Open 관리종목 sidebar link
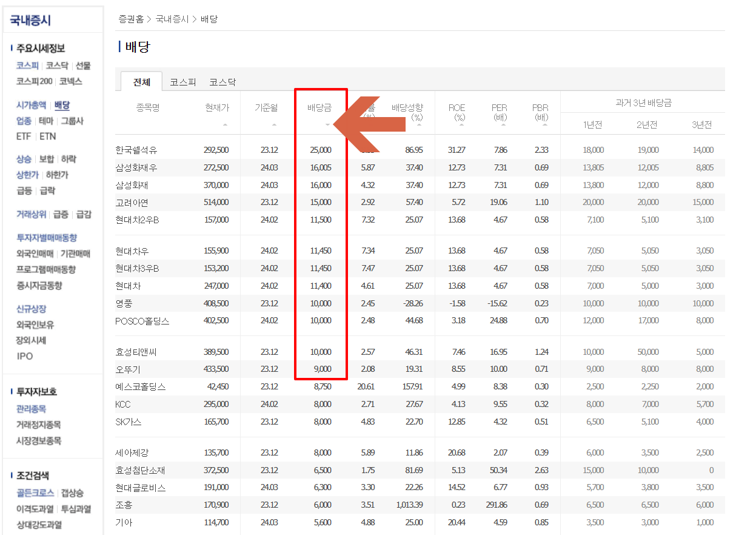The image size is (756, 535). pos(31,409)
